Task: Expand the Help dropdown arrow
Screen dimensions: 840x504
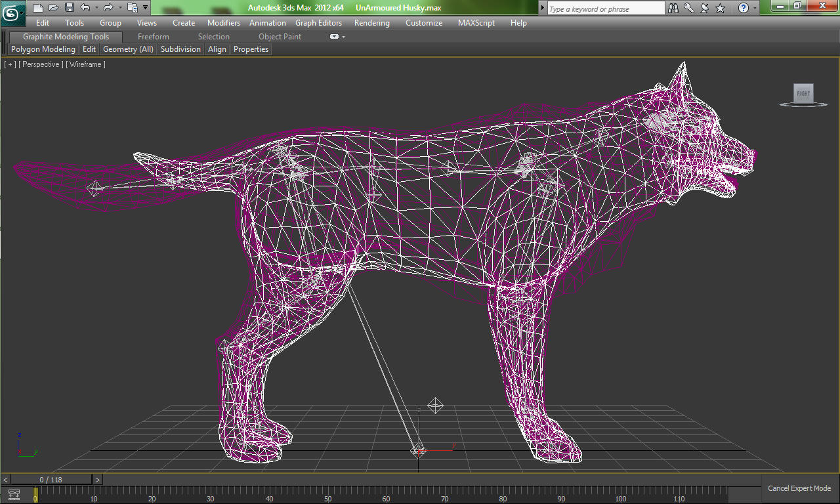Action: (754, 8)
